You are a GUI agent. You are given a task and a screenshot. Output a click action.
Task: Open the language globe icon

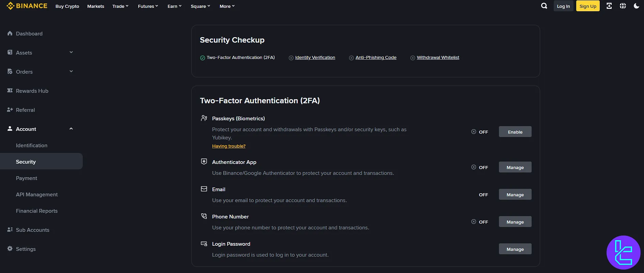[x=623, y=6]
